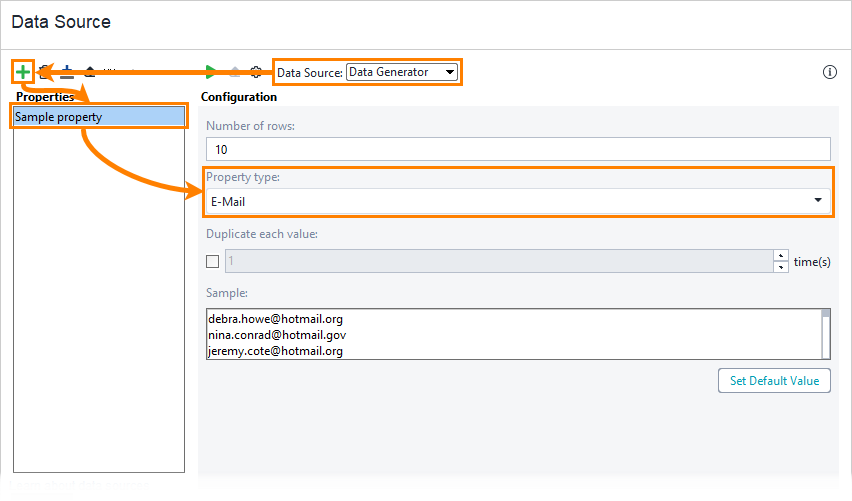Click the Number of rows input field
The height and width of the screenshot is (501, 852).
click(518, 149)
